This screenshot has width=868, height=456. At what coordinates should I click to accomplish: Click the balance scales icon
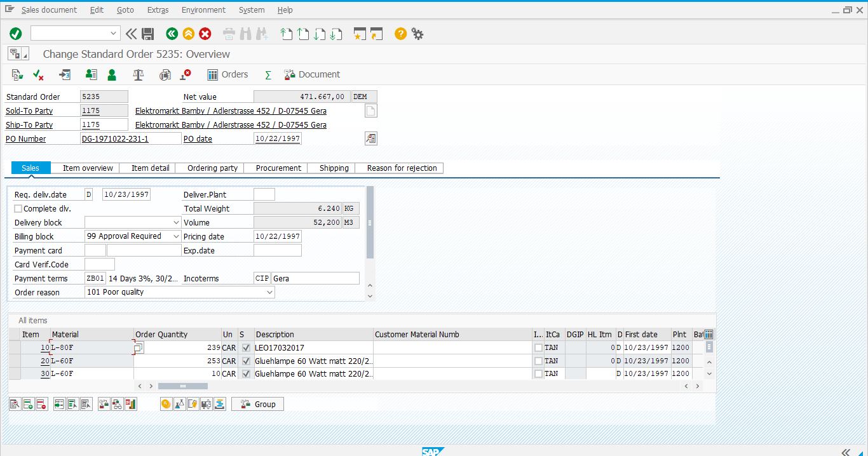(139, 74)
